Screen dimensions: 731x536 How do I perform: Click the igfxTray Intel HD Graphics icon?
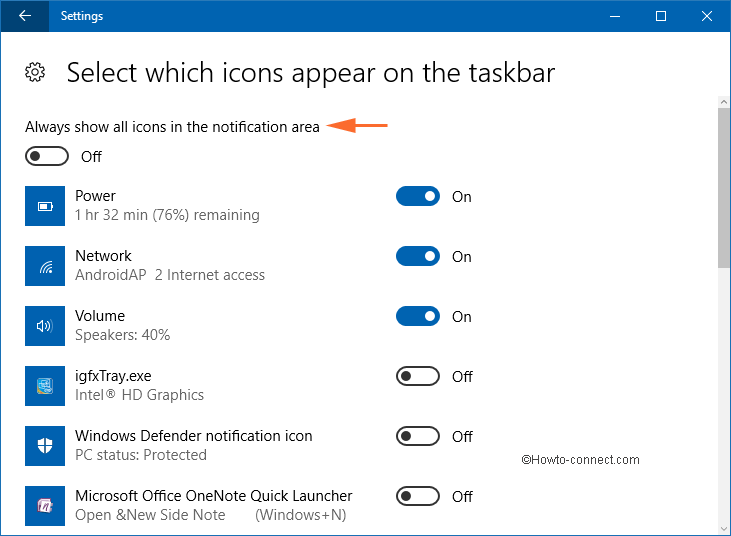click(45, 386)
